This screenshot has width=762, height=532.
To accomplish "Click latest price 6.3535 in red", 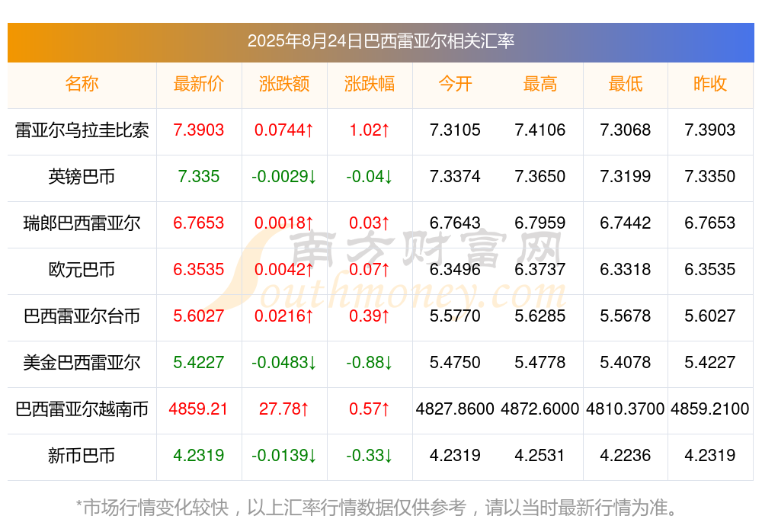I will click(x=198, y=269).
